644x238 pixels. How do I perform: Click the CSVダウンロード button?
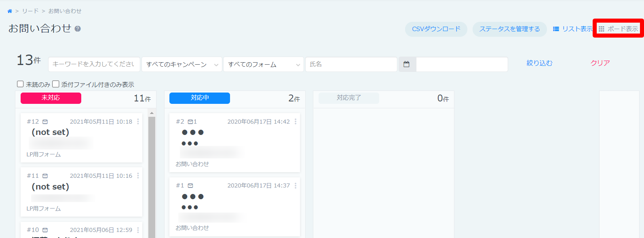coord(436,29)
